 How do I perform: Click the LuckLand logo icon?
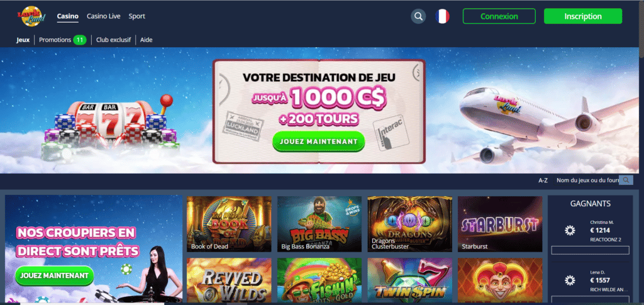31,16
